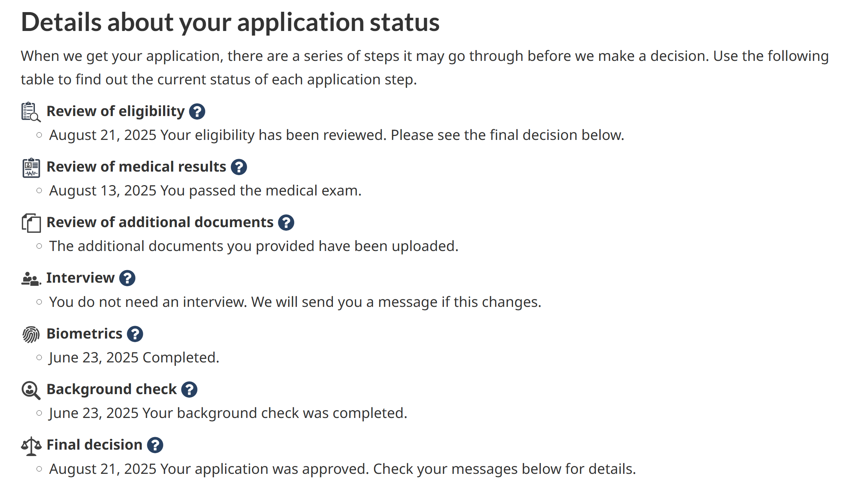868x492 pixels.
Task: Click the Interview people icon
Action: pos(31,278)
